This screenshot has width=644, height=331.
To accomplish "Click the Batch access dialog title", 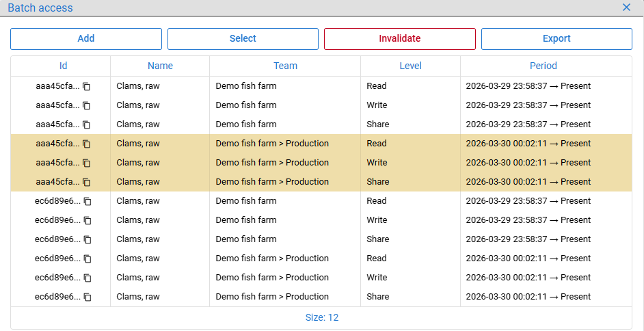I will (40, 8).
